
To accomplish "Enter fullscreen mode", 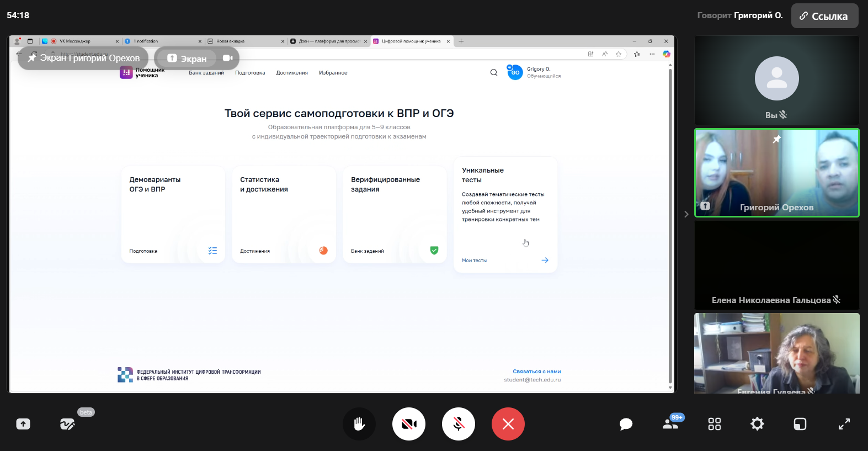I will click(x=844, y=424).
